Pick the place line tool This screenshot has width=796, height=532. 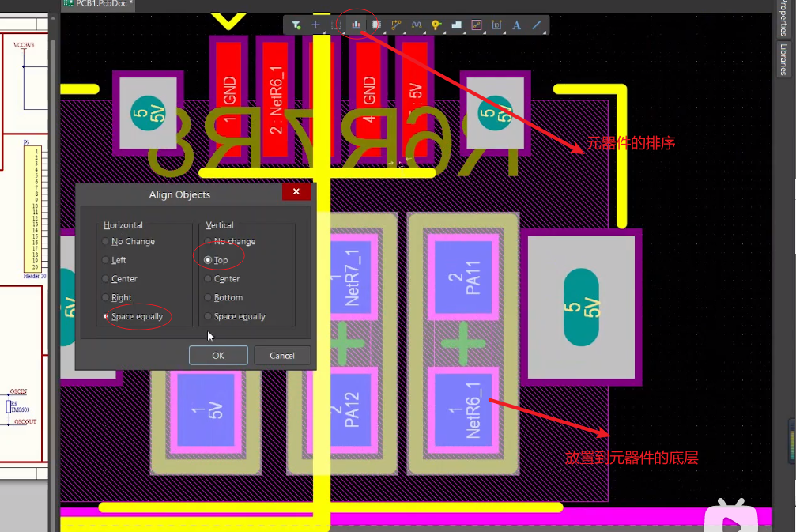pos(537,25)
